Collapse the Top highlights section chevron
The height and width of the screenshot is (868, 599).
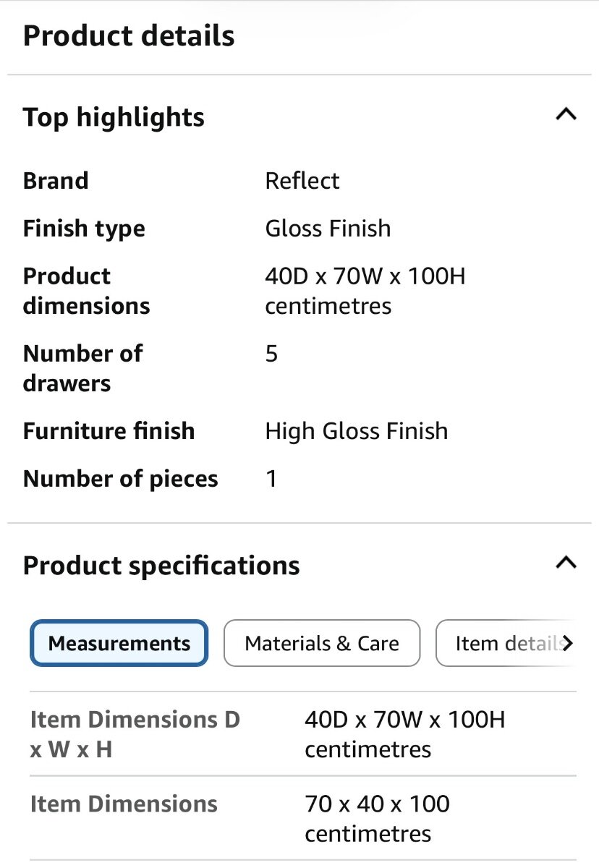pos(566,114)
